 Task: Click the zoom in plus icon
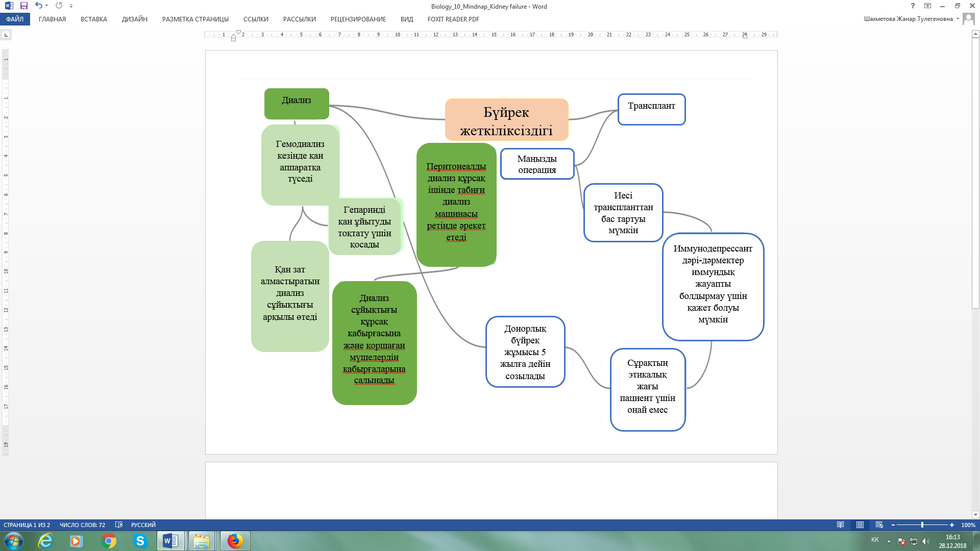click(x=951, y=525)
